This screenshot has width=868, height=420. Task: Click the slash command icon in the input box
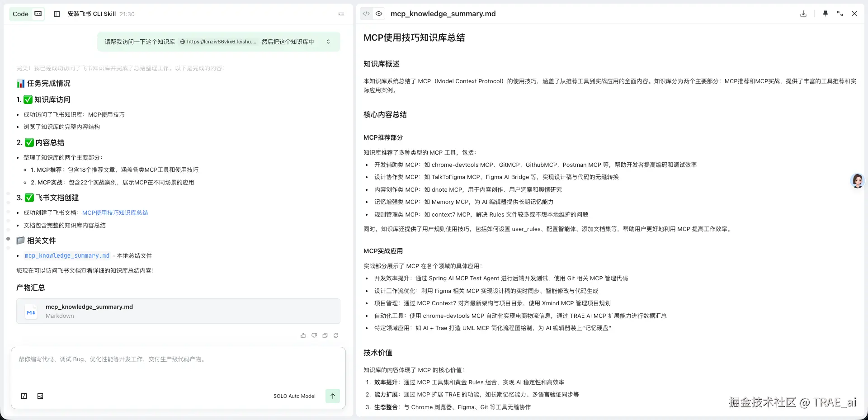[24, 396]
